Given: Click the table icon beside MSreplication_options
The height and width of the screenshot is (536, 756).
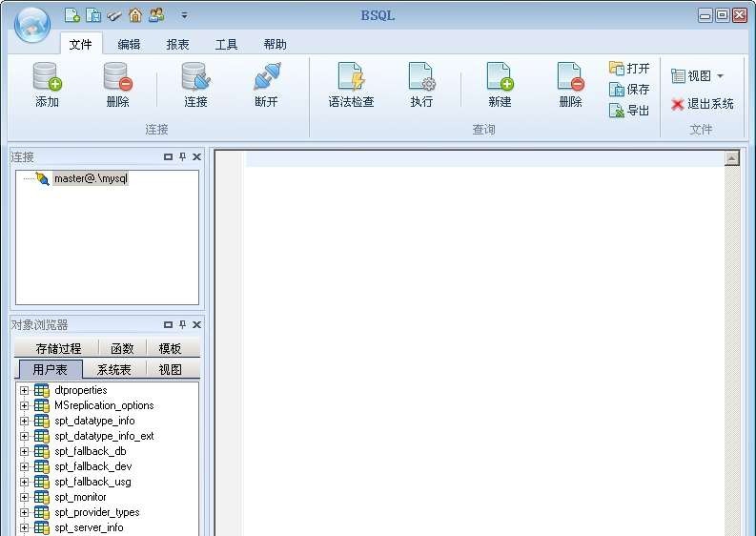Looking at the screenshot, I should point(41,405).
